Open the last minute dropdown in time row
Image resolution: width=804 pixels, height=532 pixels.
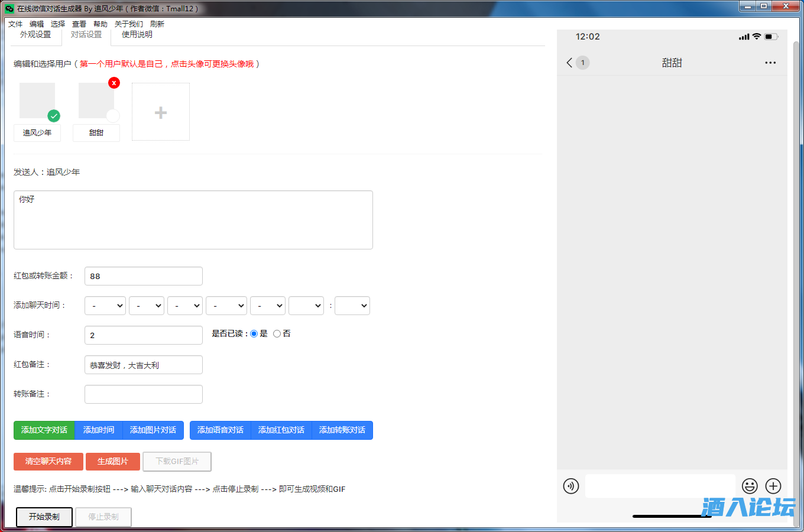(x=352, y=306)
